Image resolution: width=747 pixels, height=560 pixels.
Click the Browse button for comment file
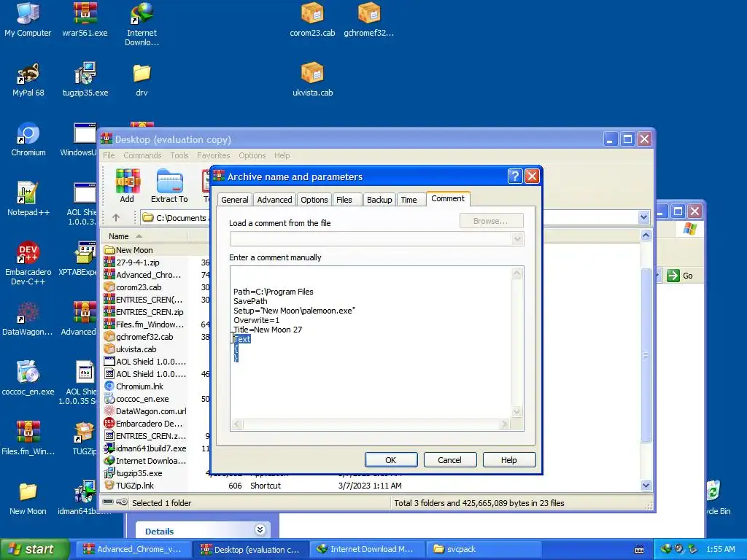491,221
